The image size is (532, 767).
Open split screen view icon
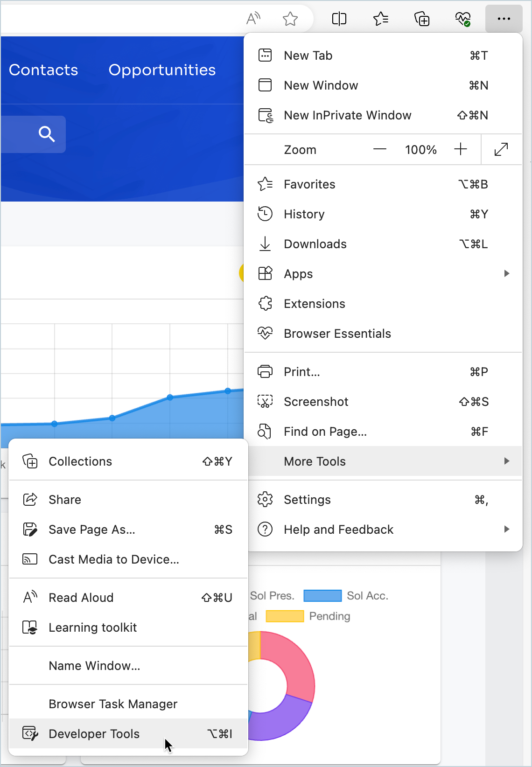pos(339,19)
